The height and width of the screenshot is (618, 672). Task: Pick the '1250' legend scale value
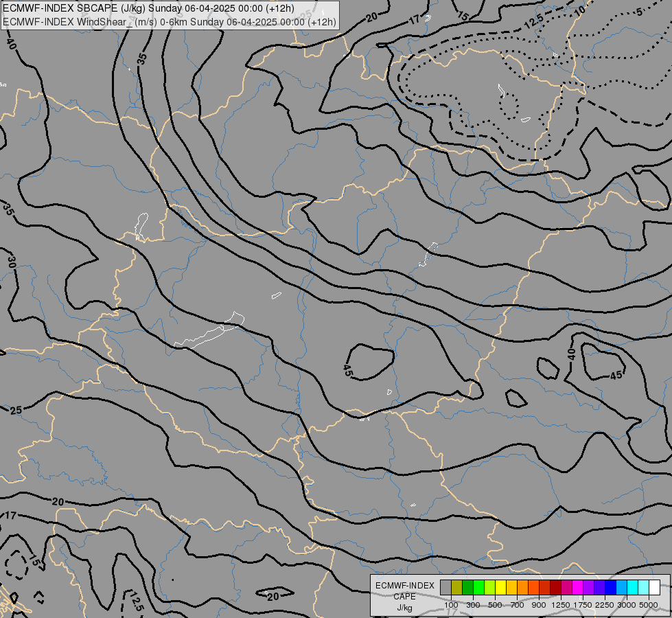561,605
